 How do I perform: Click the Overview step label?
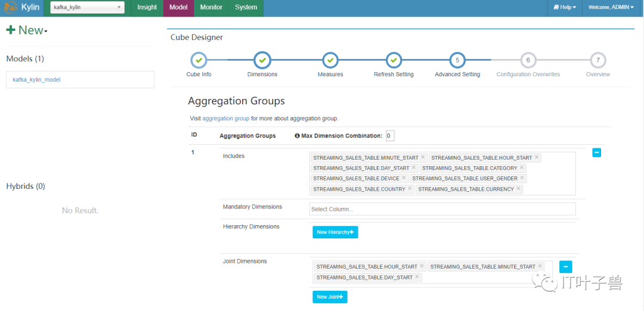pos(598,74)
